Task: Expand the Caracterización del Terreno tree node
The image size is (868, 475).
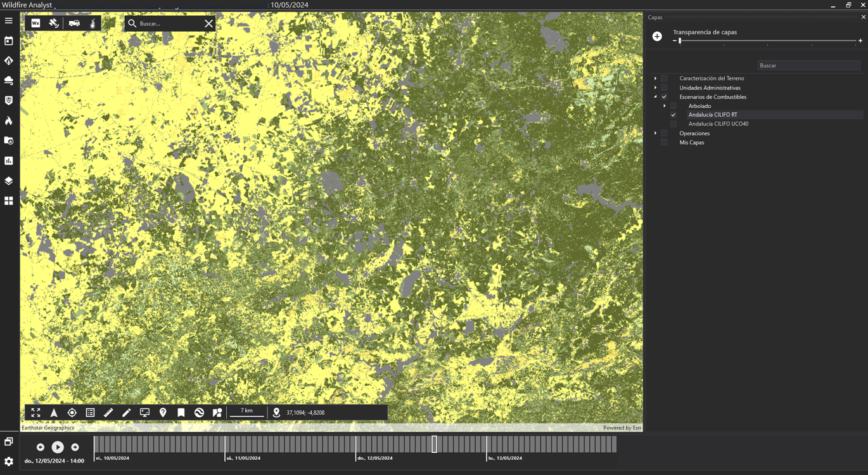Action: (655, 78)
